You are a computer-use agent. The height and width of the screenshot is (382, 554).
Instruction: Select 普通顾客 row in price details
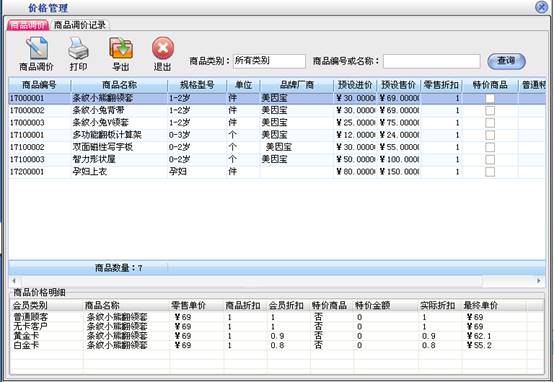pos(277,317)
